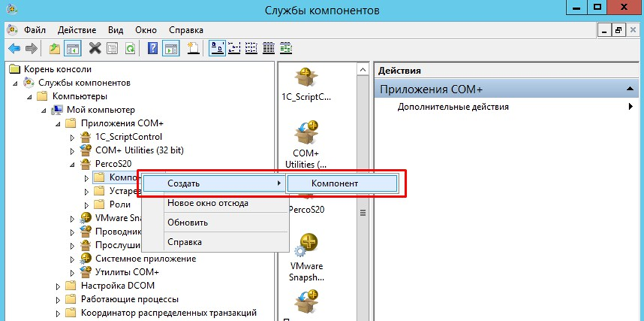Screen dimensions: 644x321
Task: Open the Action menu (Действие)
Action: click(77, 30)
